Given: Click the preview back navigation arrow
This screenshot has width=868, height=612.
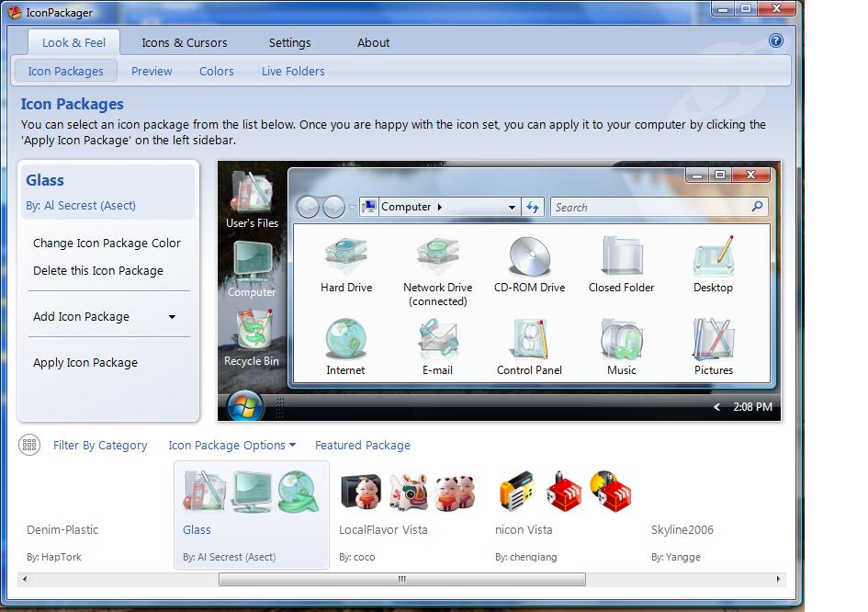Looking at the screenshot, I should [308, 207].
